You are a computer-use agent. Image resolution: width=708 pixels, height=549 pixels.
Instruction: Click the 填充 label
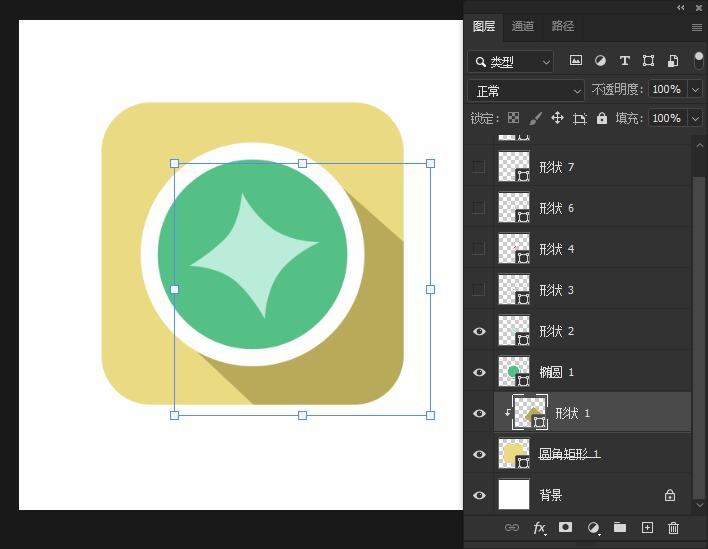[x=629, y=118]
